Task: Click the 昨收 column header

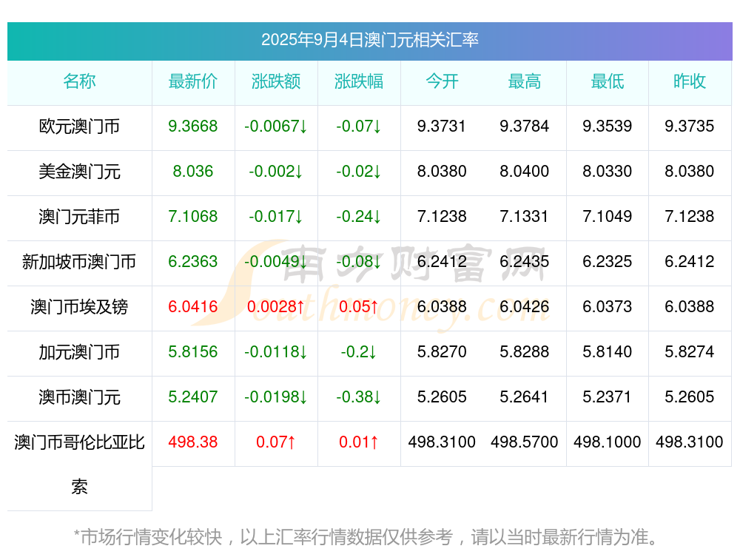Action: [690, 81]
